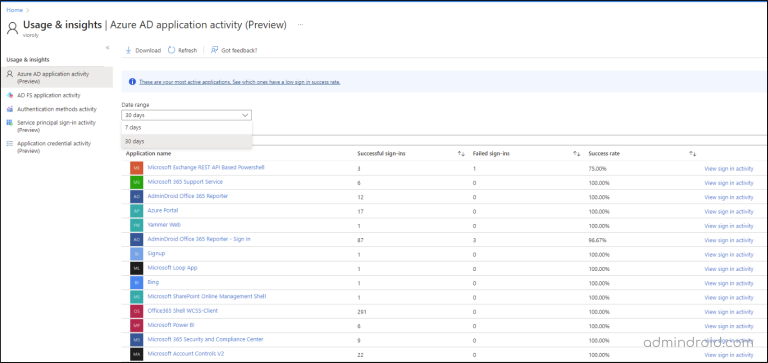
Task: Collapse the sidebar with the double-chevron icon
Action: pos(108,48)
